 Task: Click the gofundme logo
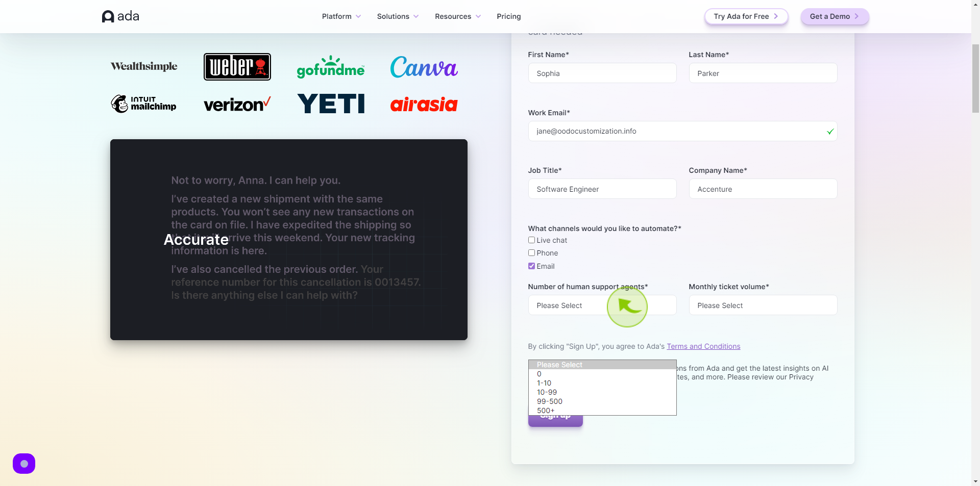coord(331,67)
